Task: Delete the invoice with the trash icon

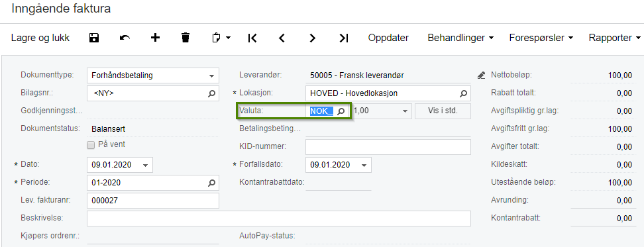Action: pyautogui.click(x=186, y=38)
